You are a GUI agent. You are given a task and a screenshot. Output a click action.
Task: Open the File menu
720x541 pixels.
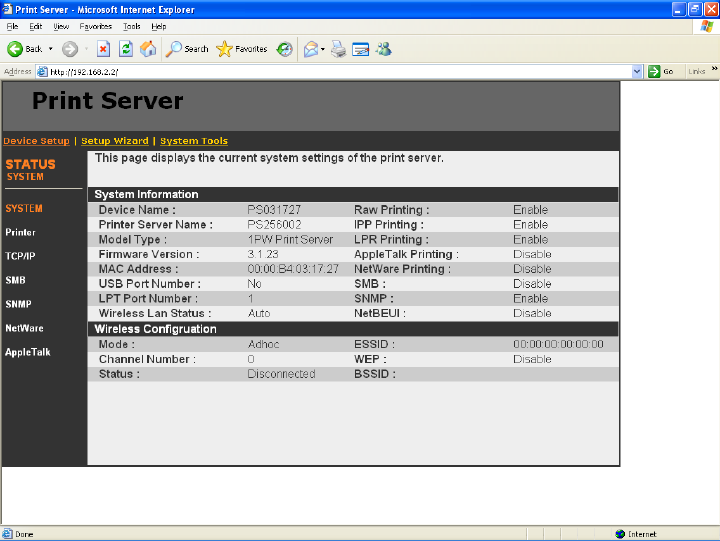(12, 26)
